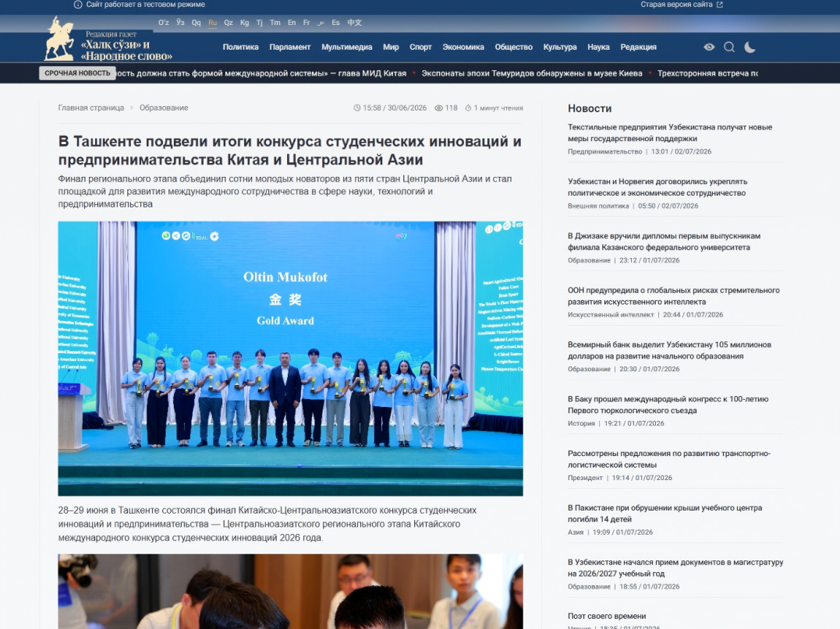Click Старая версия сайта link
840x629 pixels.
[676, 4]
